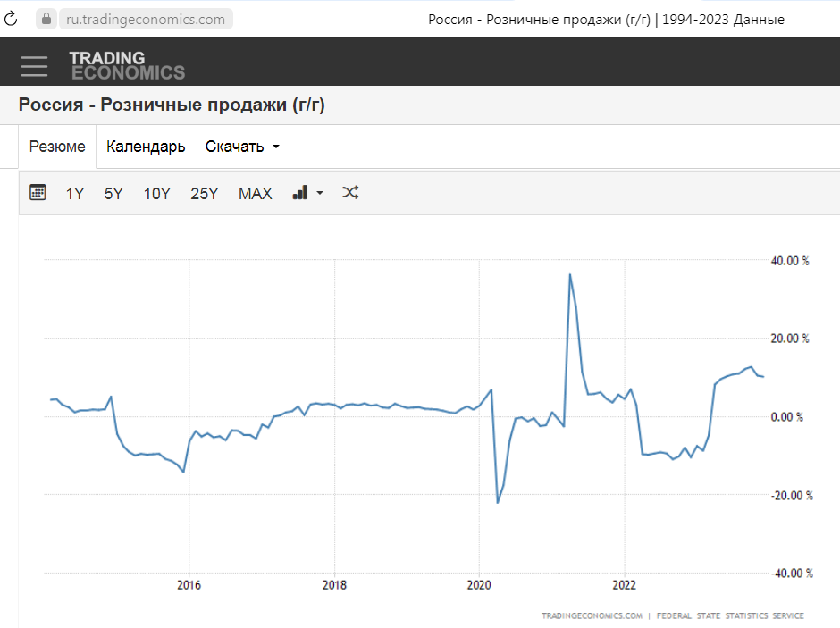This screenshot has width=840, height=628.
Task: Set chart range to 1Y
Action: (75, 193)
